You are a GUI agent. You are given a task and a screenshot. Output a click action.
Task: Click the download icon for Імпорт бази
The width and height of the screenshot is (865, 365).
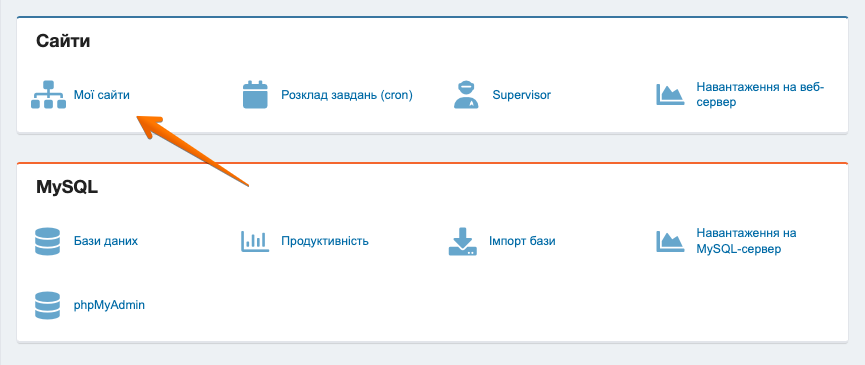[x=462, y=241]
